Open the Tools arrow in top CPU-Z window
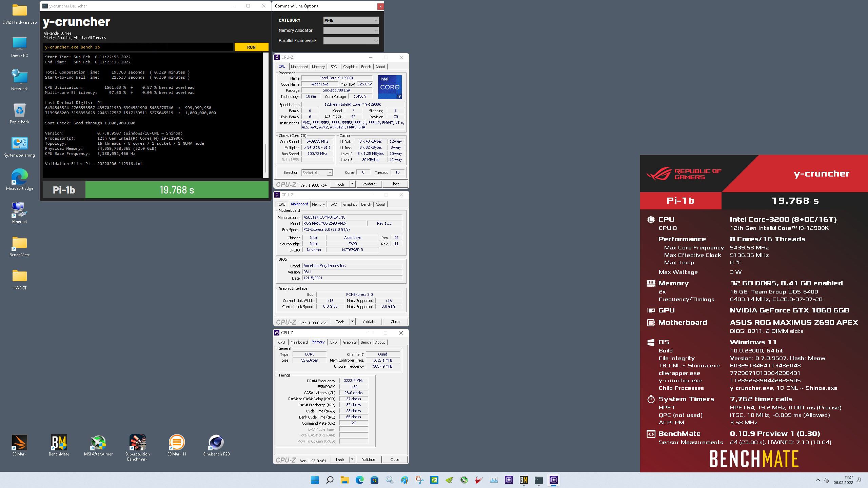This screenshot has width=868, height=488. click(x=352, y=184)
